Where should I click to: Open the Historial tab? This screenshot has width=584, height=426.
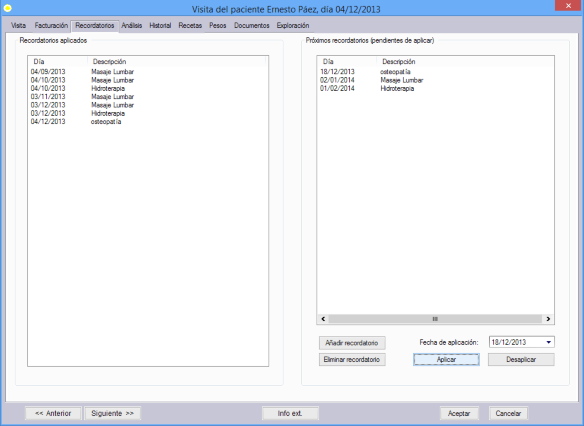(x=160, y=25)
